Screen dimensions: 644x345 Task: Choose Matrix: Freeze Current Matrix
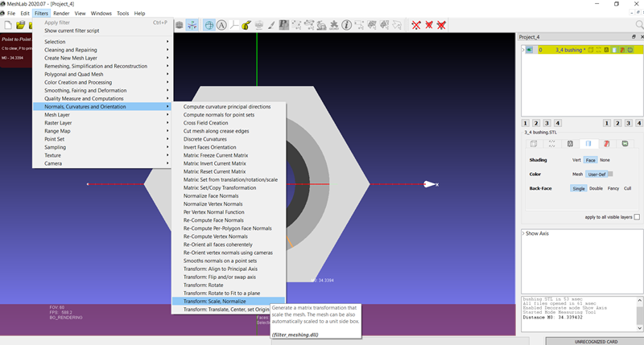pos(228,155)
